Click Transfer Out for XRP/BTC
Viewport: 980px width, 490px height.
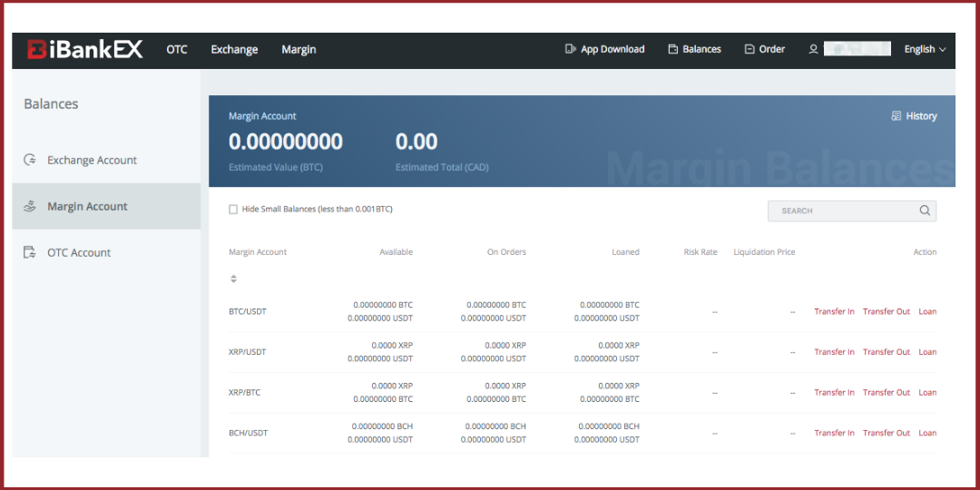pyautogui.click(x=887, y=393)
